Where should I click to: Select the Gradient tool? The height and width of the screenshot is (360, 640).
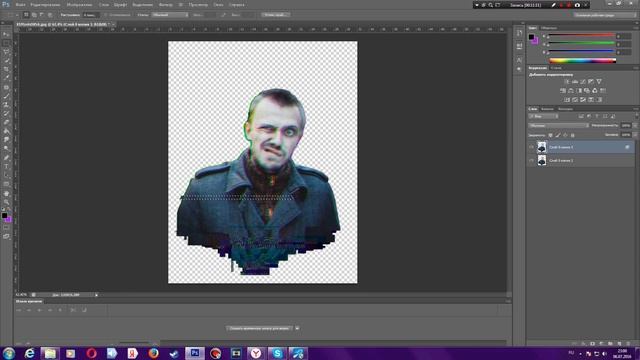[x=6, y=131]
